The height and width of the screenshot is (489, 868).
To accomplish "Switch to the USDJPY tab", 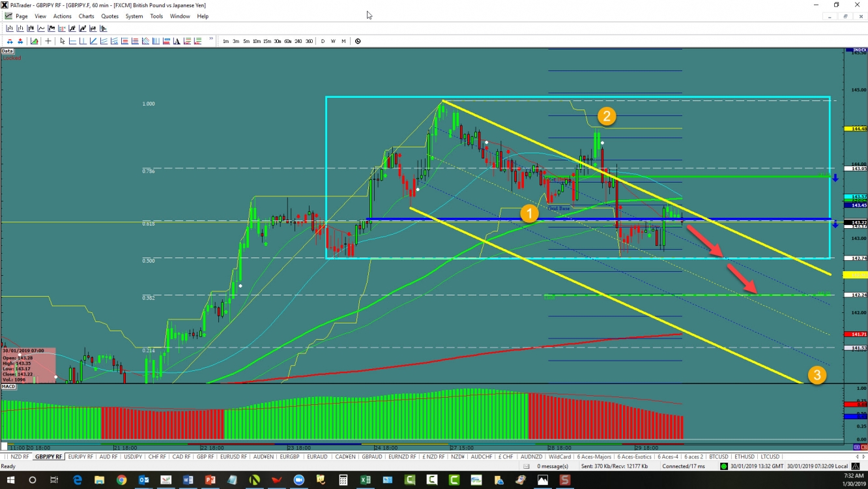I will 133,456.
